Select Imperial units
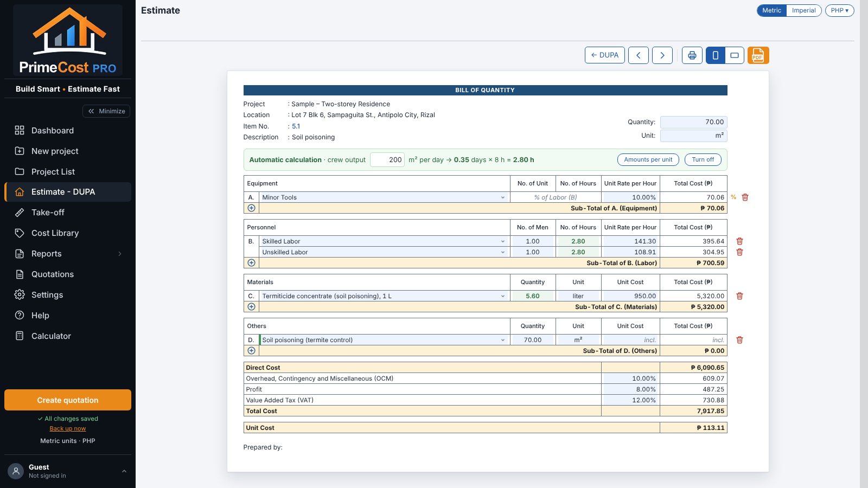The width and height of the screenshot is (868, 488). (803, 10)
